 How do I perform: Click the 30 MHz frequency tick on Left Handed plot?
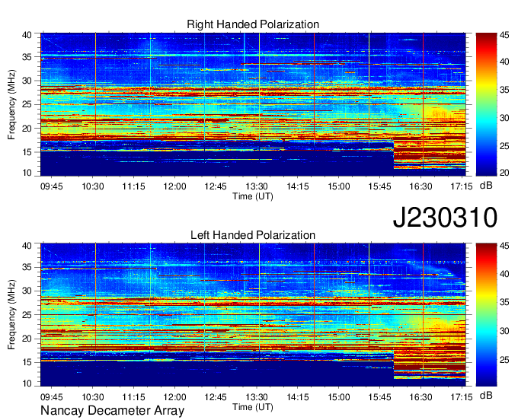click(27, 291)
